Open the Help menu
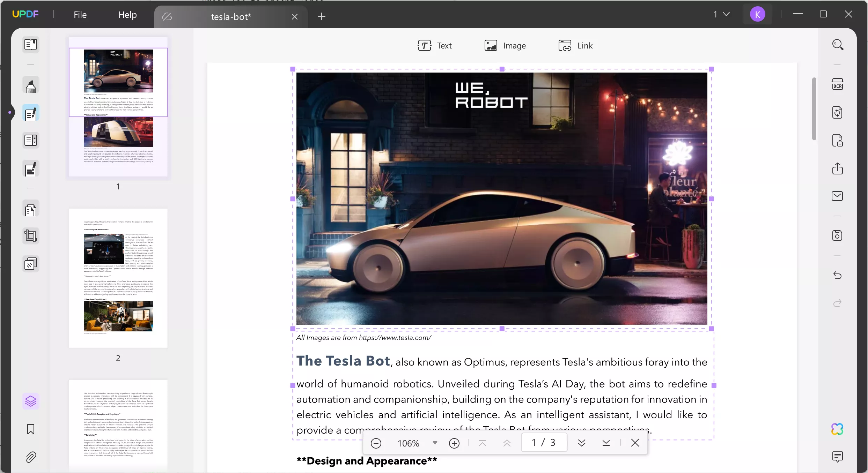Image resolution: width=868 pixels, height=473 pixels. [x=127, y=15]
